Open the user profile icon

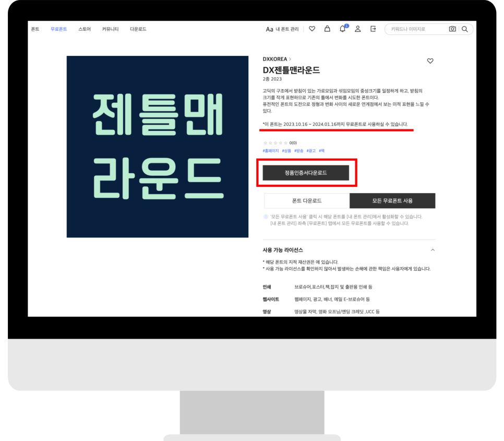pyautogui.click(x=358, y=29)
